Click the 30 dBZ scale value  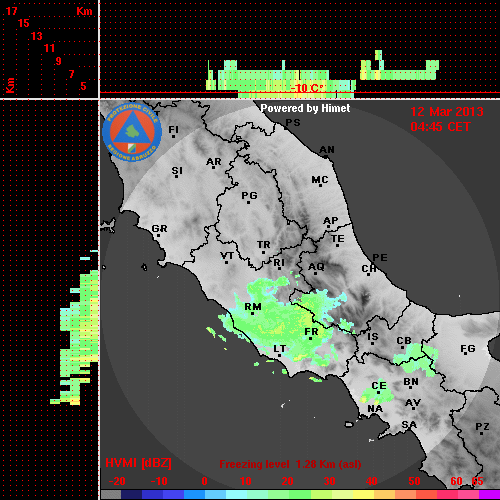coord(329,481)
